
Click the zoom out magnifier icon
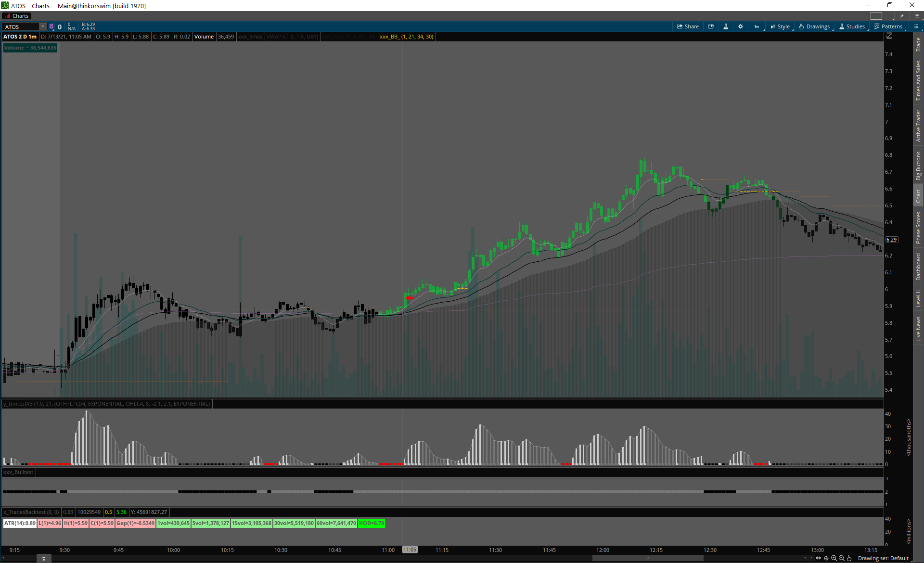click(x=842, y=558)
